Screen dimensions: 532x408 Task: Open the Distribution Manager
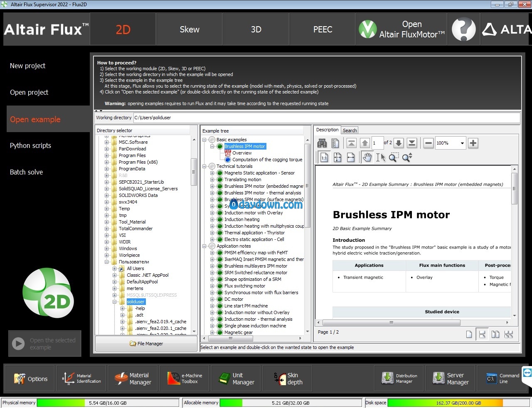[399, 379]
